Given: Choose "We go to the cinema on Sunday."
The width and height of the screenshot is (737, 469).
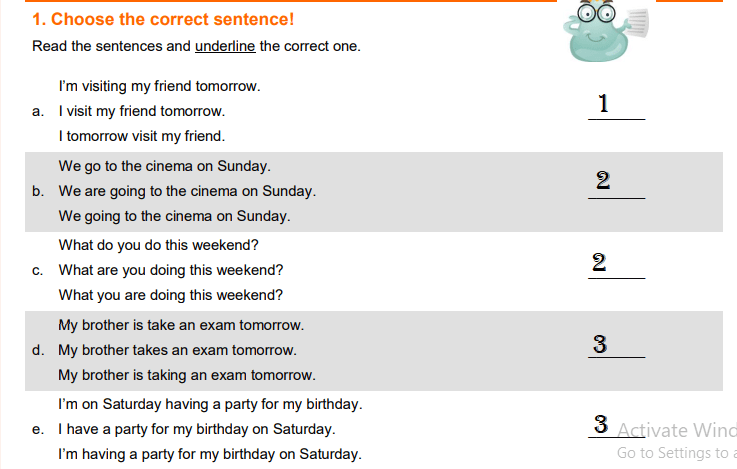Looking at the screenshot, I should 164,166.
